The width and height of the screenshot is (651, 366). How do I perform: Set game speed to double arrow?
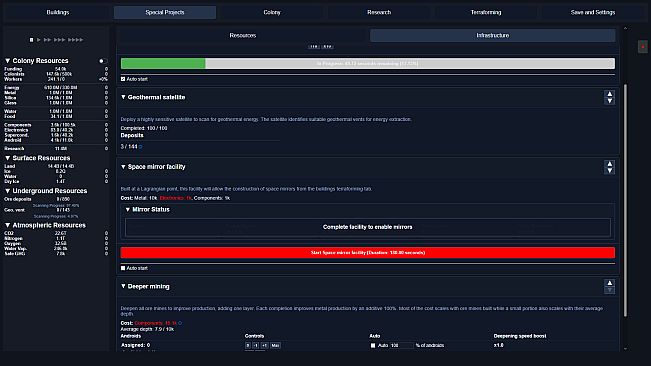coord(47,40)
